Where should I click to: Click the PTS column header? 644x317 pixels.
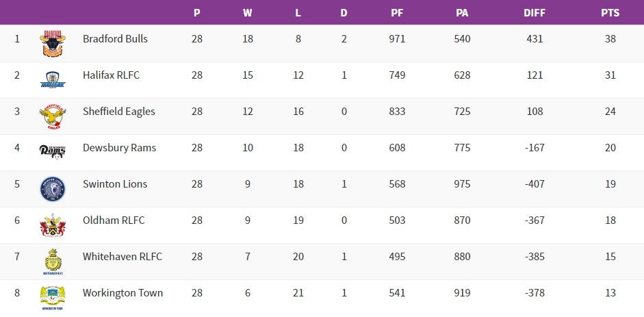(610, 12)
